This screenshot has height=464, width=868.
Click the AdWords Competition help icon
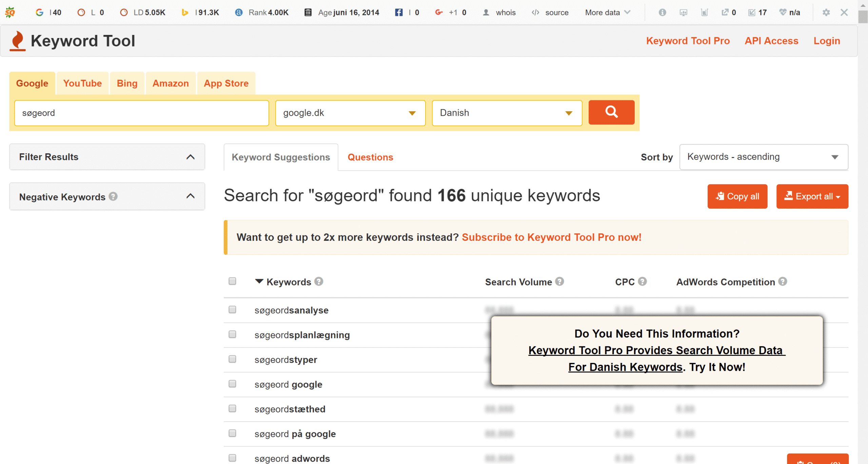783,282
